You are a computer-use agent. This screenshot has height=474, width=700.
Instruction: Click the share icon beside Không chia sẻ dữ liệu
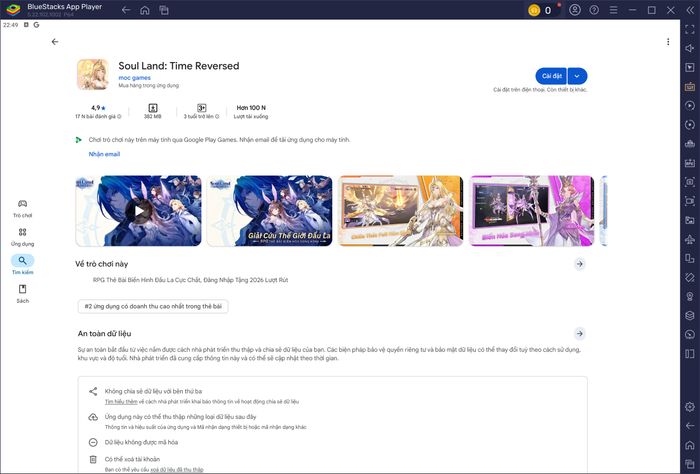click(x=93, y=391)
